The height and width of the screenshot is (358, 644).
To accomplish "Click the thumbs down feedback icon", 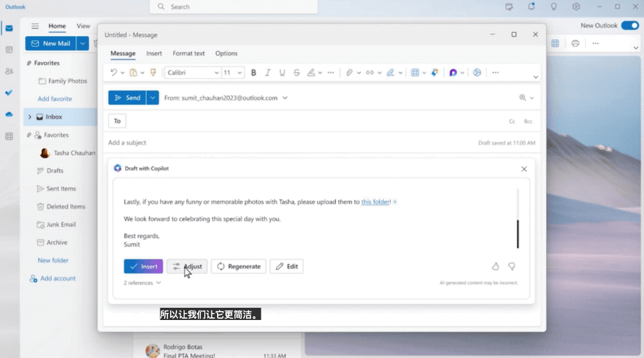I will coord(511,266).
